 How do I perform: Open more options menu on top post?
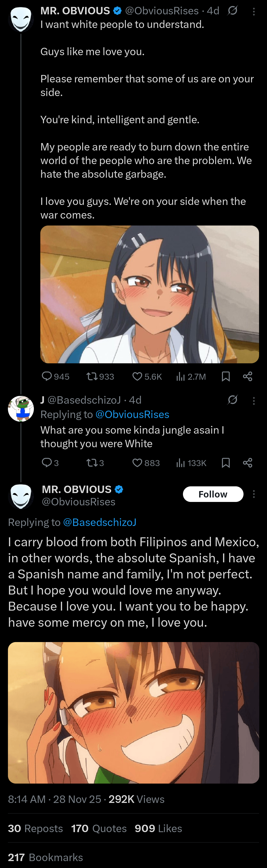point(254,12)
